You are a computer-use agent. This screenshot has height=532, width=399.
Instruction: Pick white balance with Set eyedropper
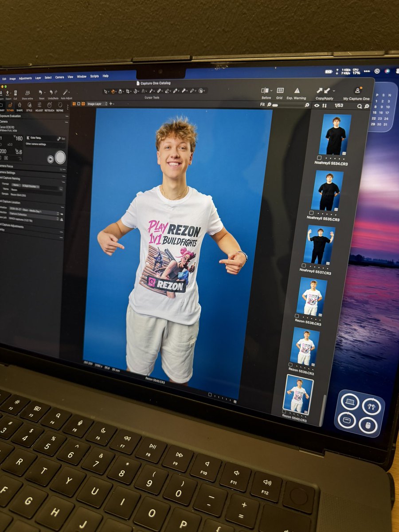(59, 139)
